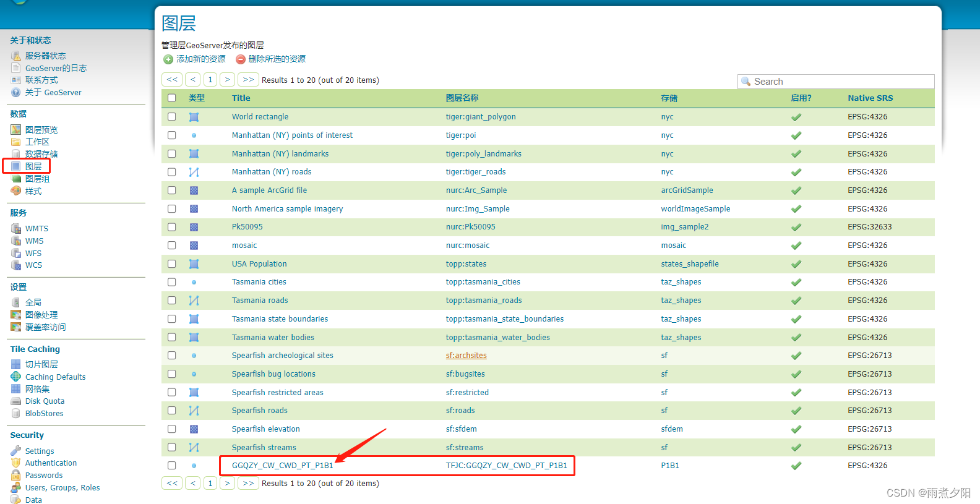Check the Spearfish elevation layer checkbox
This screenshot has width=980, height=504.
coord(172,429)
